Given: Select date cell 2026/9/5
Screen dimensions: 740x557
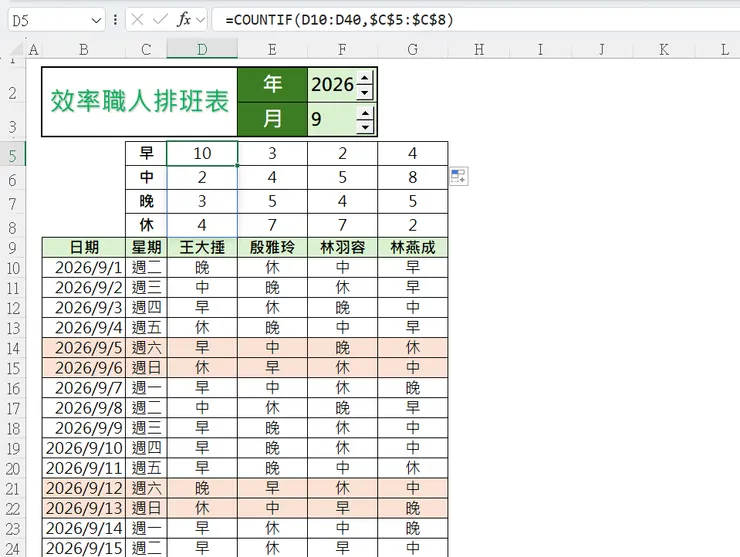Looking at the screenshot, I should 84,348.
